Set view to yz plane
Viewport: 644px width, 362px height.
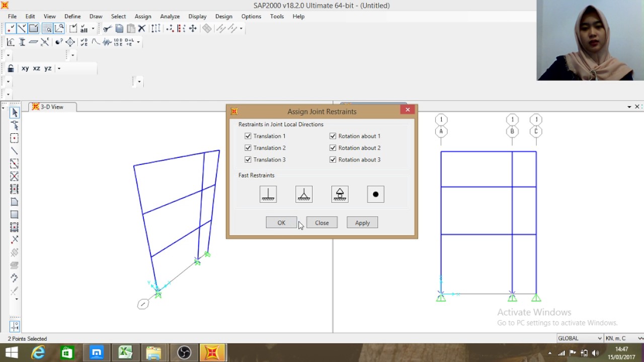point(48,68)
